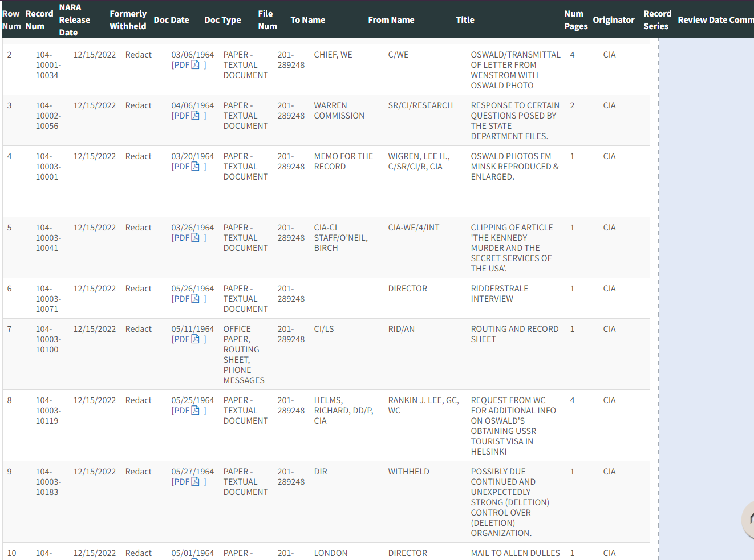
Task: Click the PDF text link dated 05/26/1964
Action: click(181, 299)
